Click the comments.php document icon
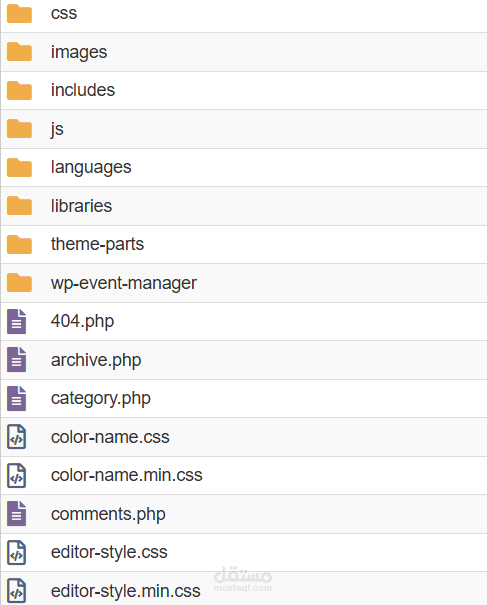Viewport: 487px width, 605px height. (17, 514)
